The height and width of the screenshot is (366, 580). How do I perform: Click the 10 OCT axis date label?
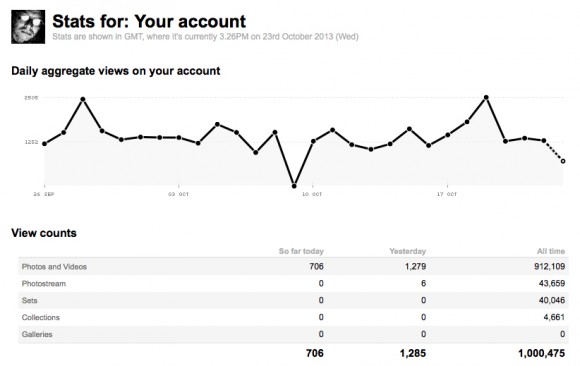(x=312, y=194)
